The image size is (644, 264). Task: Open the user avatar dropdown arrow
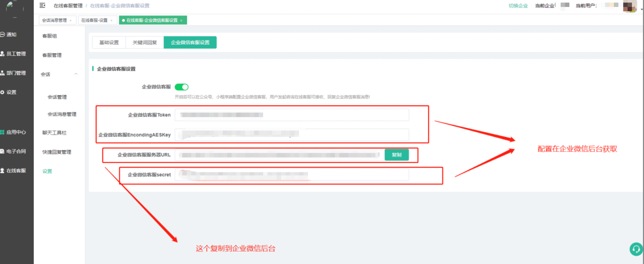pyautogui.click(x=641, y=9)
